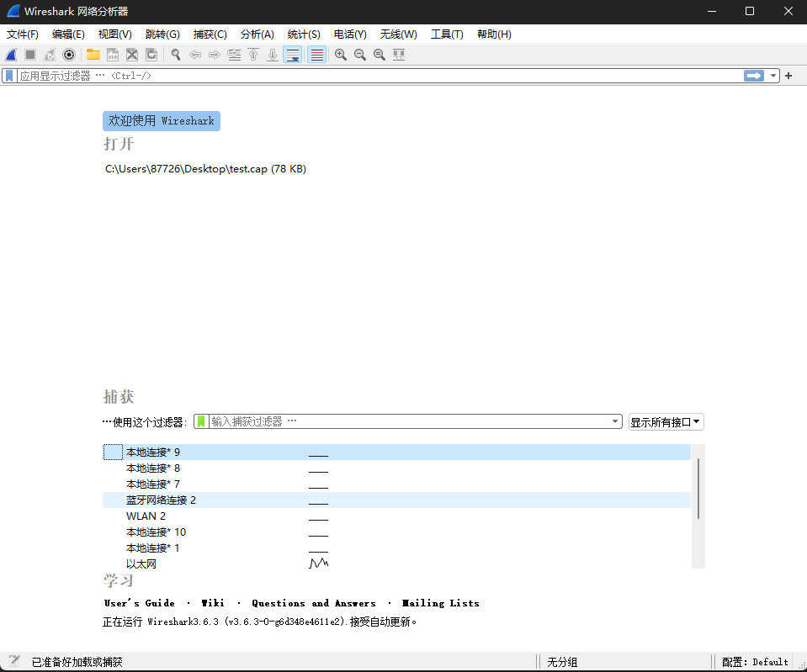Viewport: 807px width, 672px height.
Task: Open the Mailing Lists link
Action: coord(441,603)
